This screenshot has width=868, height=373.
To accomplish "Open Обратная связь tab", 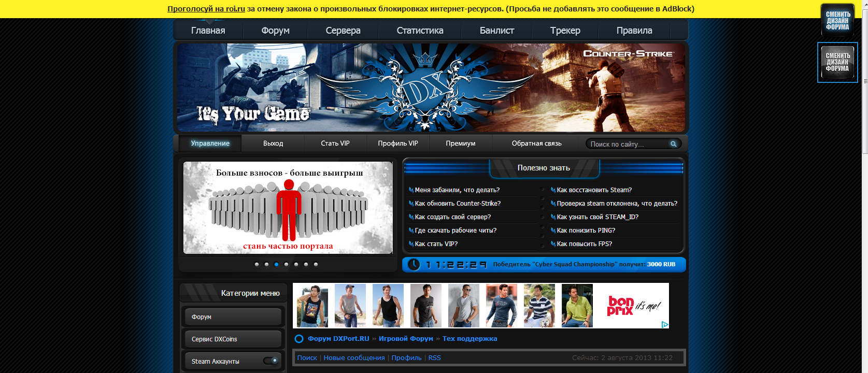I will coord(537,144).
